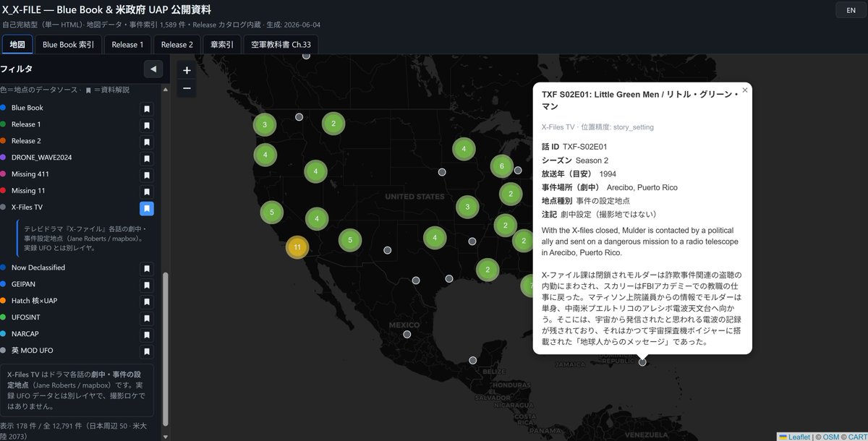The height and width of the screenshot is (441, 868).
Task: Open the GEIPAN bookmark info icon
Action: 147,285
